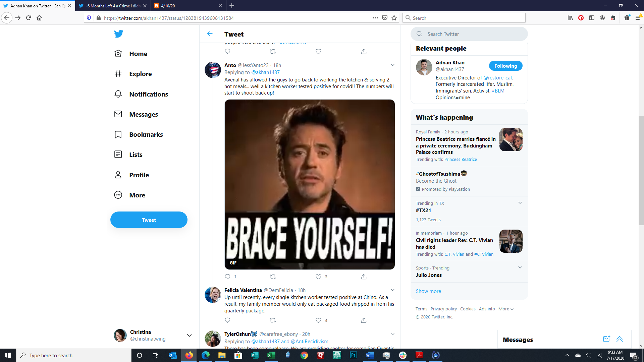644x362 pixels.
Task: Open new message compose icon
Action: tap(606, 339)
